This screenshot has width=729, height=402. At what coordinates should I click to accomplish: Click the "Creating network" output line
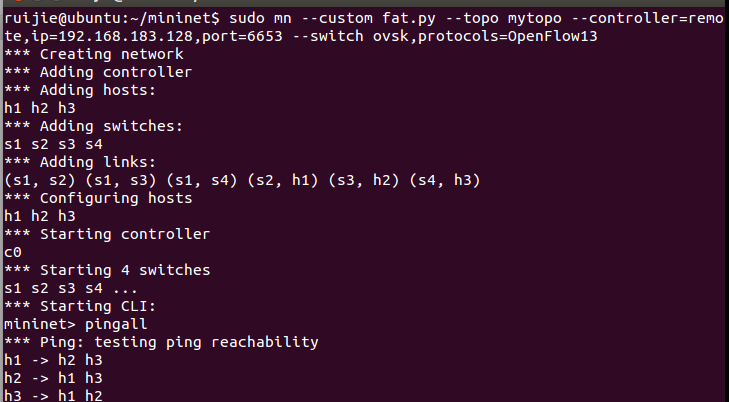(x=93, y=54)
